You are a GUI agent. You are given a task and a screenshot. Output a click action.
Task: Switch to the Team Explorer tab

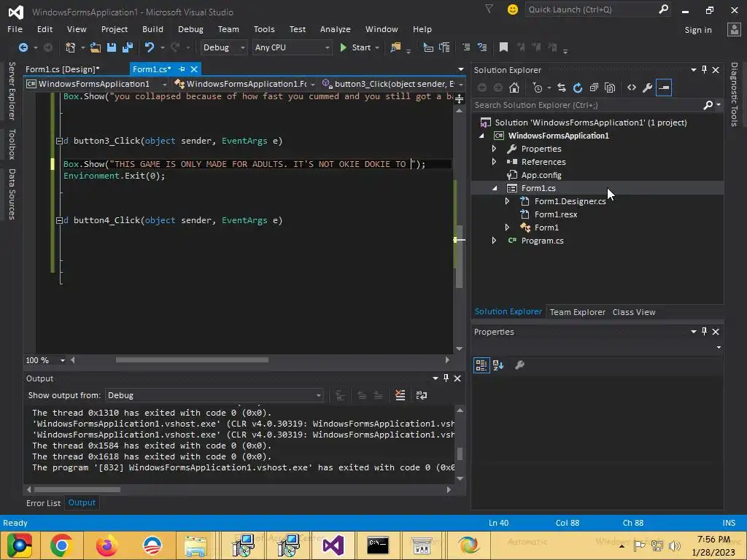[x=578, y=312]
